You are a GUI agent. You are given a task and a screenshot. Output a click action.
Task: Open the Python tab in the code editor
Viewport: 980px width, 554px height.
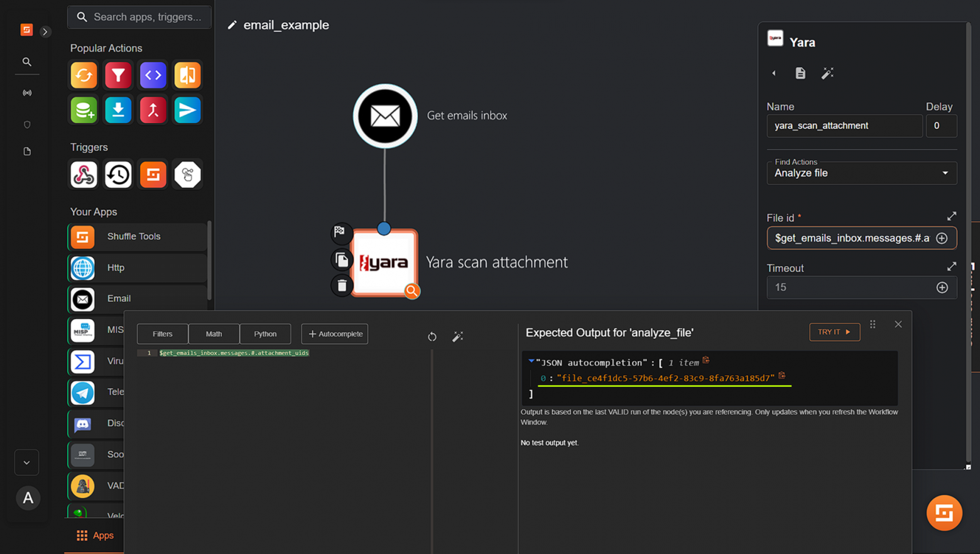(x=265, y=334)
